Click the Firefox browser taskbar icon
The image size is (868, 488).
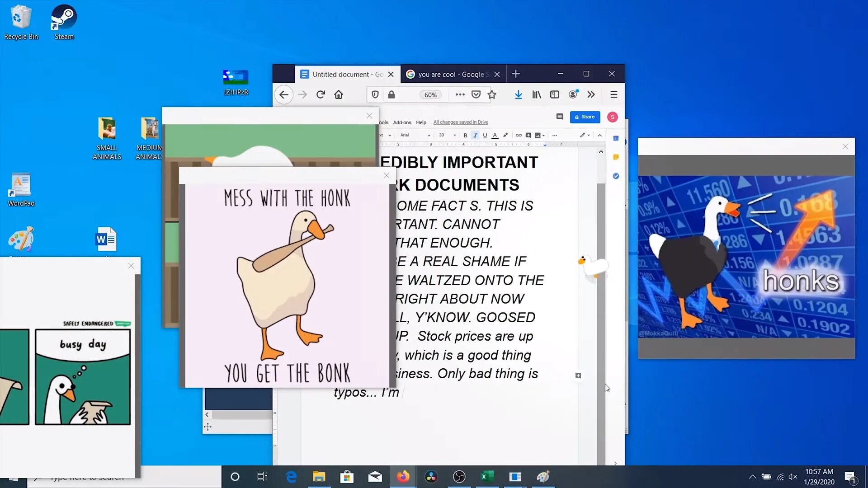pos(402,477)
